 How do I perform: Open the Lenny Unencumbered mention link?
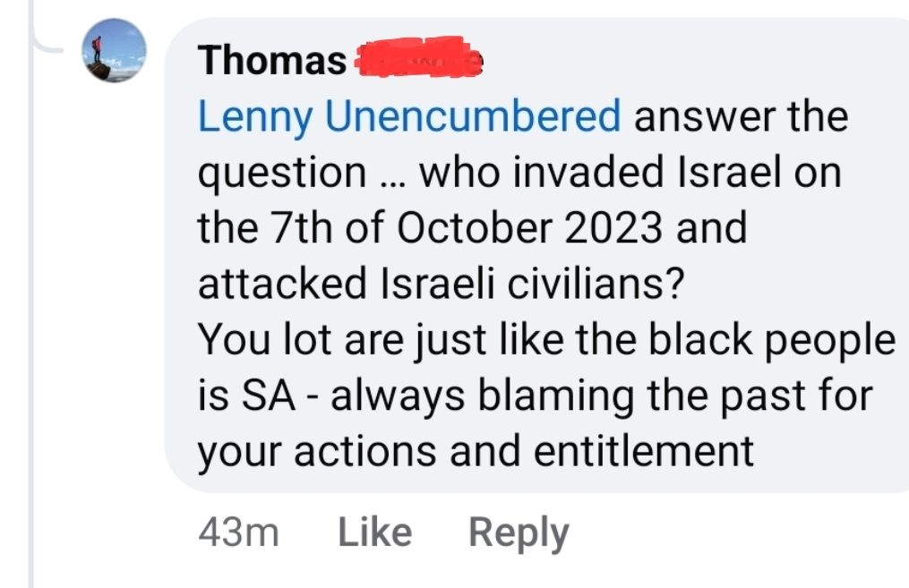click(408, 117)
